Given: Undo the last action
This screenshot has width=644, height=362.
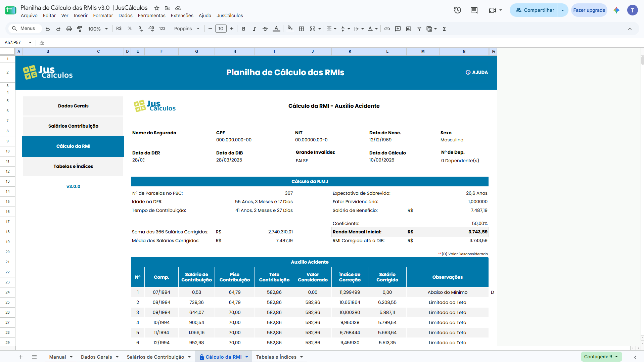Looking at the screenshot, I should click(48, 29).
